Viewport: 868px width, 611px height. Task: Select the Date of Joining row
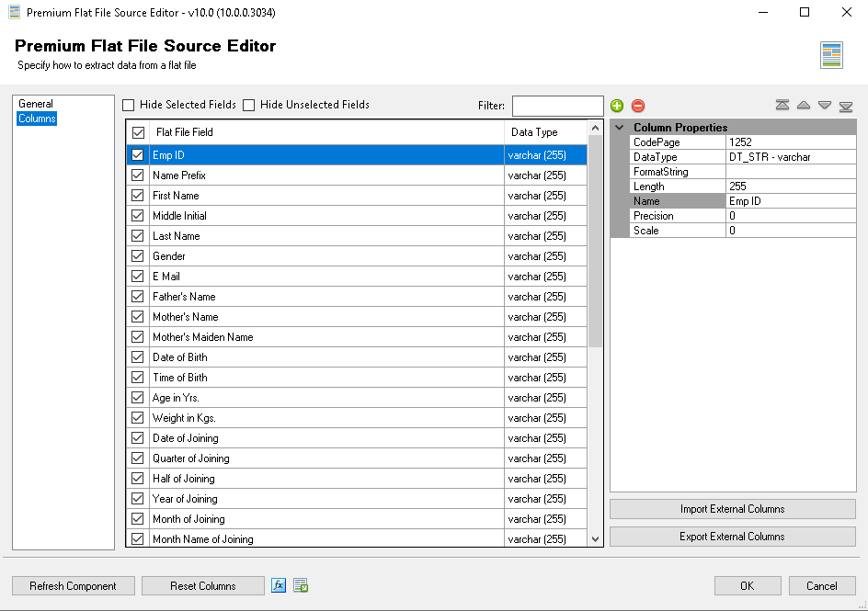pos(357,438)
